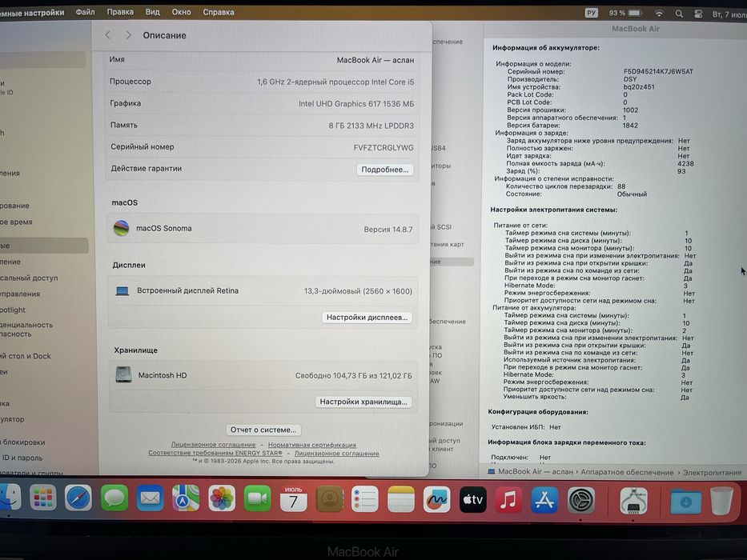747x560 pixels.
Task: Go forward with the right chevron
Action: [128, 34]
